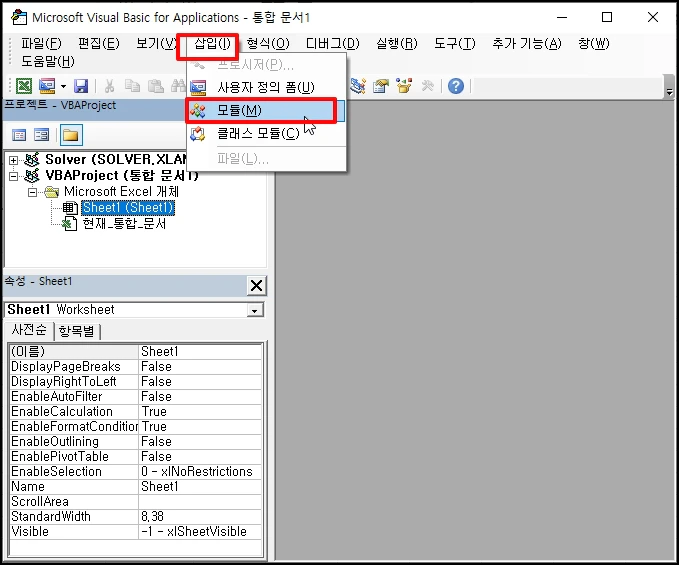Click the UserForm icon in the Insert menu
Viewport: 679px width, 565px height.
click(198, 87)
